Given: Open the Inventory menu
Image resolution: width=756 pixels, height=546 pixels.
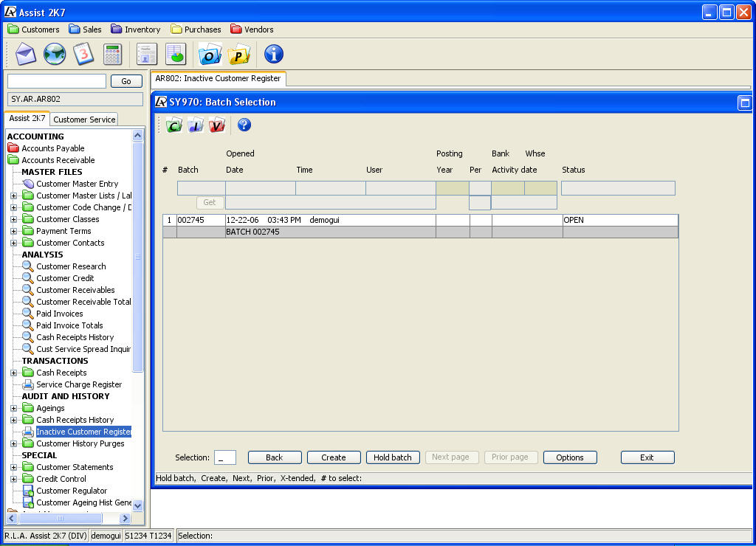Looking at the screenshot, I should pyautogui.click(x=136, y=30).
